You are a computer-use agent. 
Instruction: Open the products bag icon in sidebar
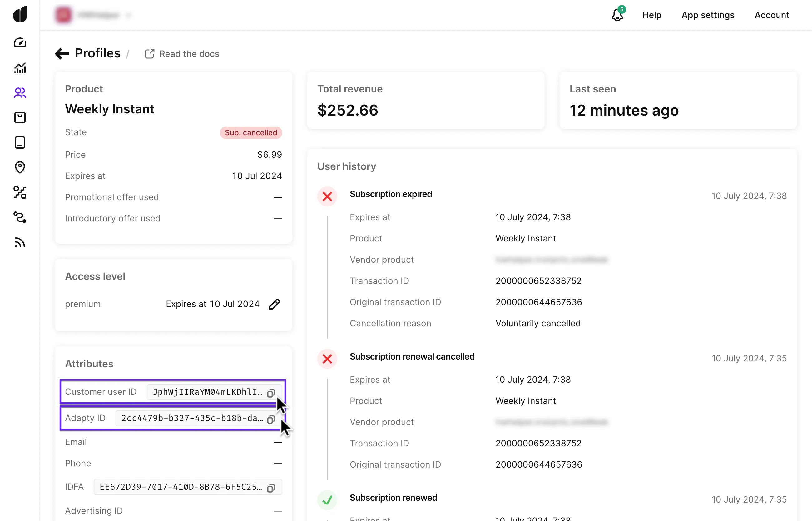[20, 117]
